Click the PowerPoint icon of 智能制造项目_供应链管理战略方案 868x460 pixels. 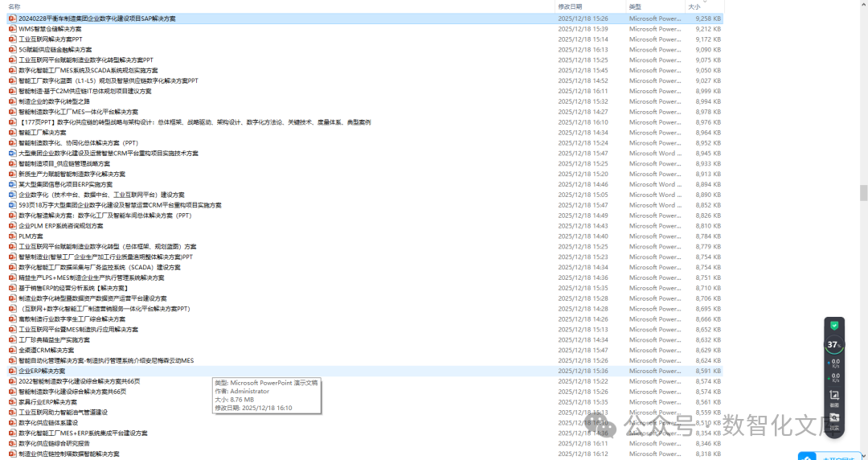click(x=13, y=163)
